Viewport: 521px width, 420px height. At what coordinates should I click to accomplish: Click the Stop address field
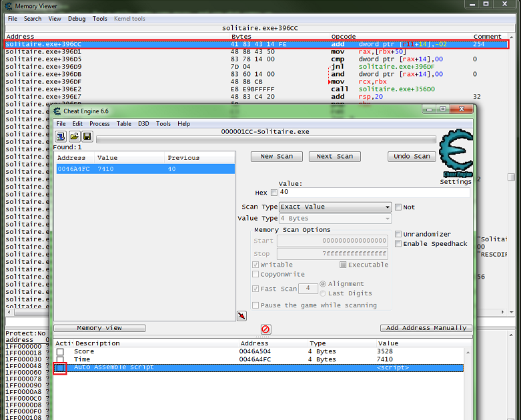pos(332,254)
